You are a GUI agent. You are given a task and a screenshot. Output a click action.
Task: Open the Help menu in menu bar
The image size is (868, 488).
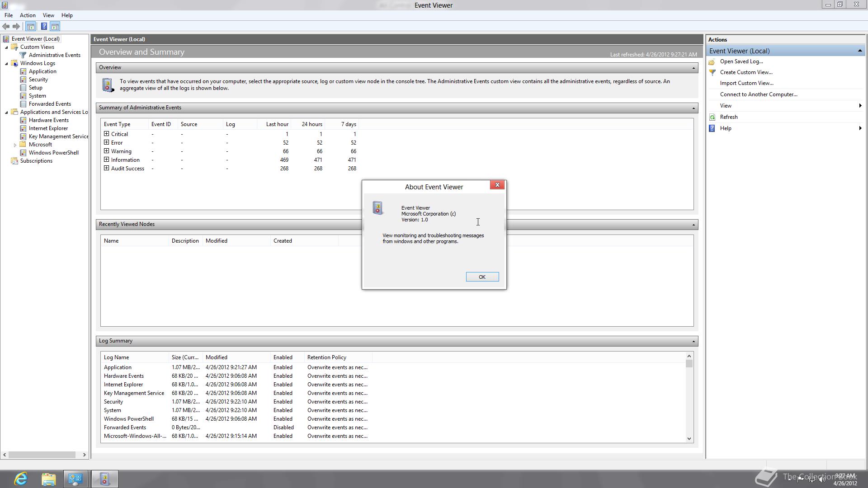click(x=67, y=15)
